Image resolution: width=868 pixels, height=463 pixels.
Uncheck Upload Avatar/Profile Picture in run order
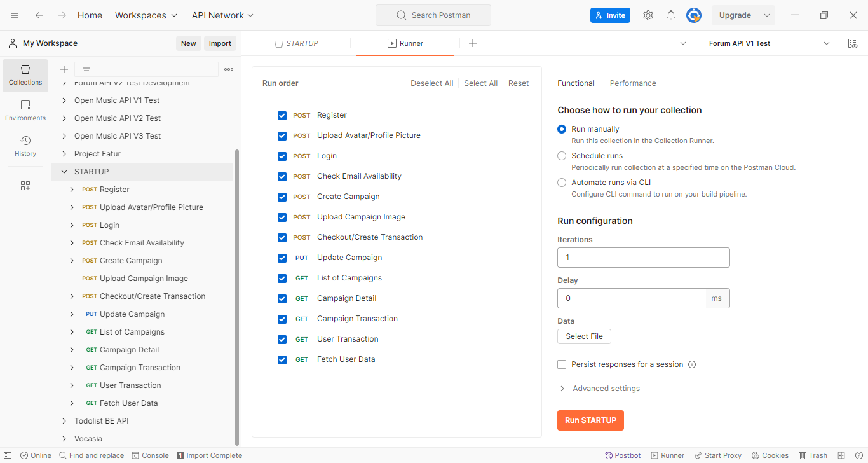[x=282, y=135]
